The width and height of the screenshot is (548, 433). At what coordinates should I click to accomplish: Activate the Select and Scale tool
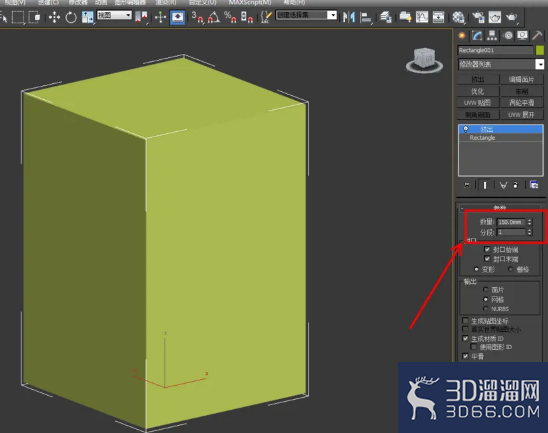pyautogui.click(x=87, y=17)
